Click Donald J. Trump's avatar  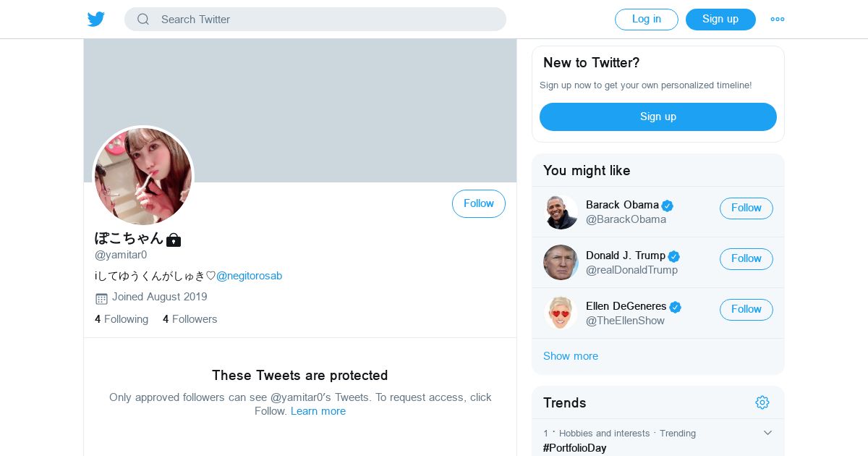pyautogui.click(x=561, y=263)
